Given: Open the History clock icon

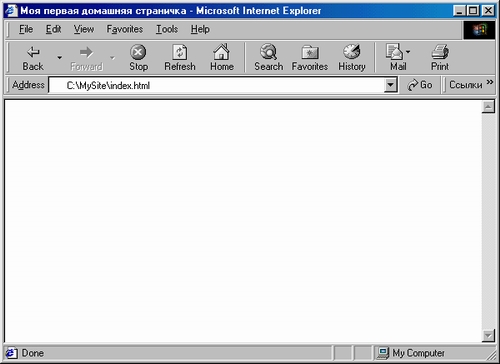Looking at the screenshot, I should point(352,58).
